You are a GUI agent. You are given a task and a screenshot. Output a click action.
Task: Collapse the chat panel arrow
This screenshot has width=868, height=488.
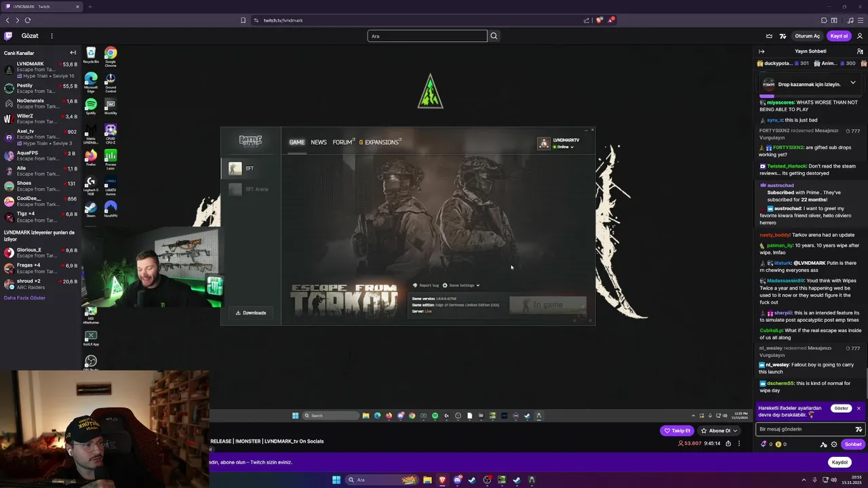pyautogui.click(x=762, y=52)
